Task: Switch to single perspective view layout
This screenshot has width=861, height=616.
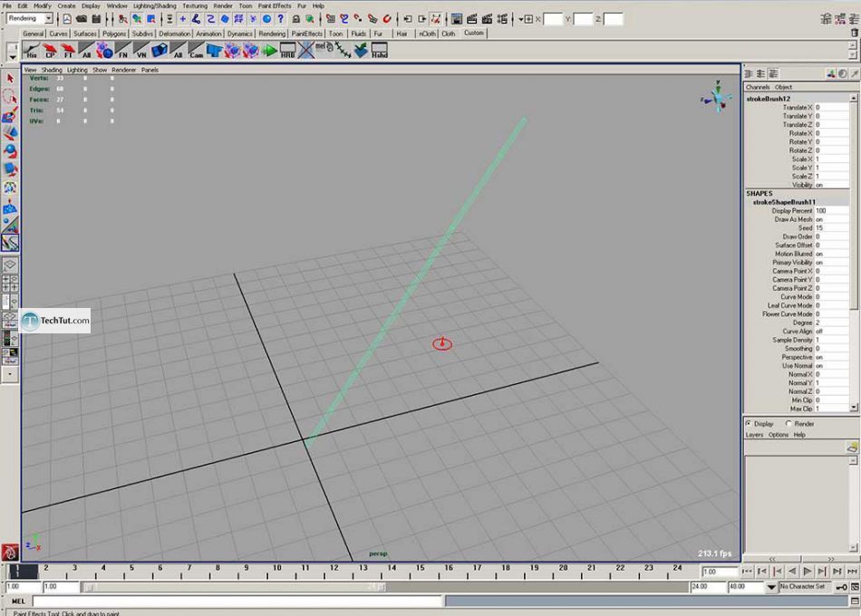Action: [x=10, y=265]
